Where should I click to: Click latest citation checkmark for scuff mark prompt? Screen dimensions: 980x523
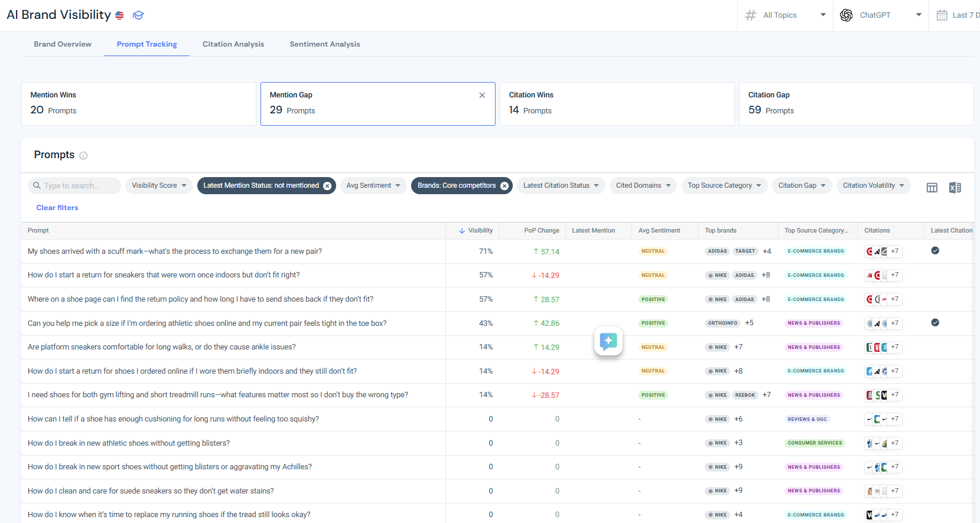tap(935, 250)
